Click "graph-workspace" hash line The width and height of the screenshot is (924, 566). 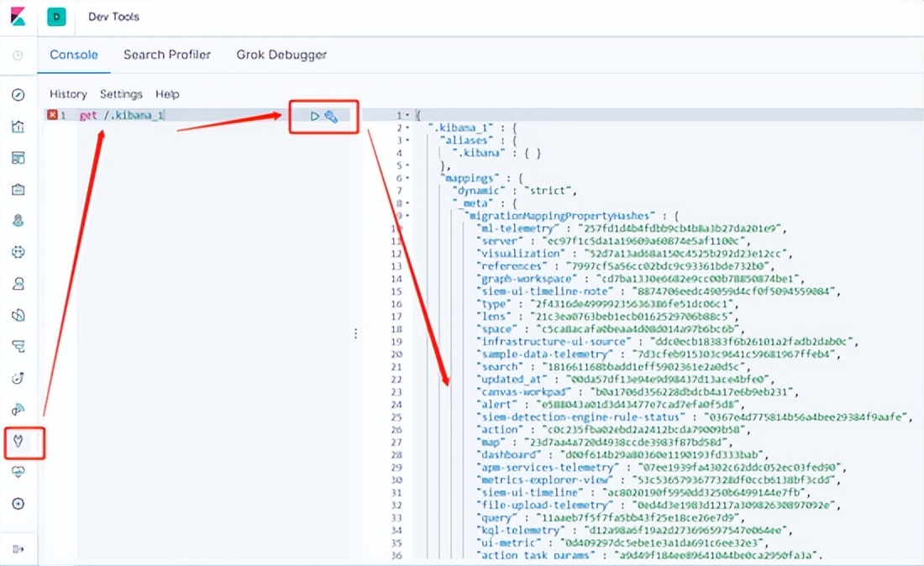[641, 279]
